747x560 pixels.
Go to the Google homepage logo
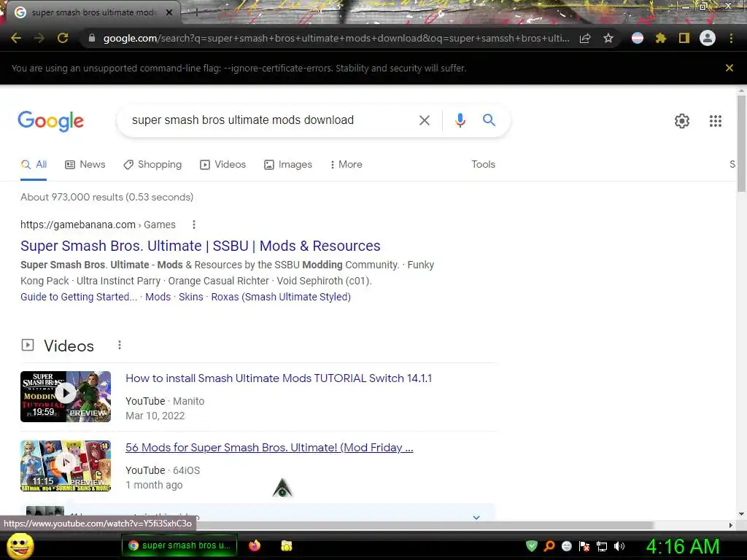pos(50,121)
